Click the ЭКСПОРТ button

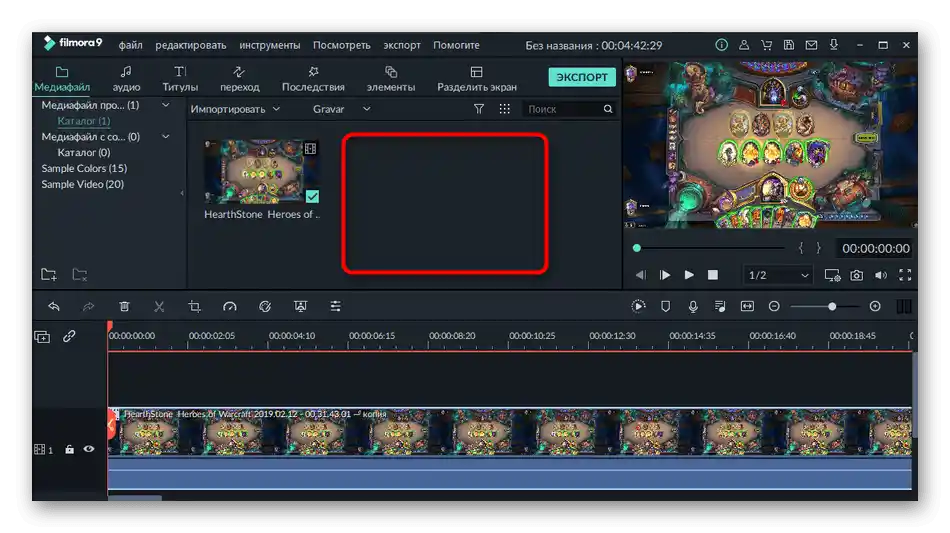click(582, 77)
